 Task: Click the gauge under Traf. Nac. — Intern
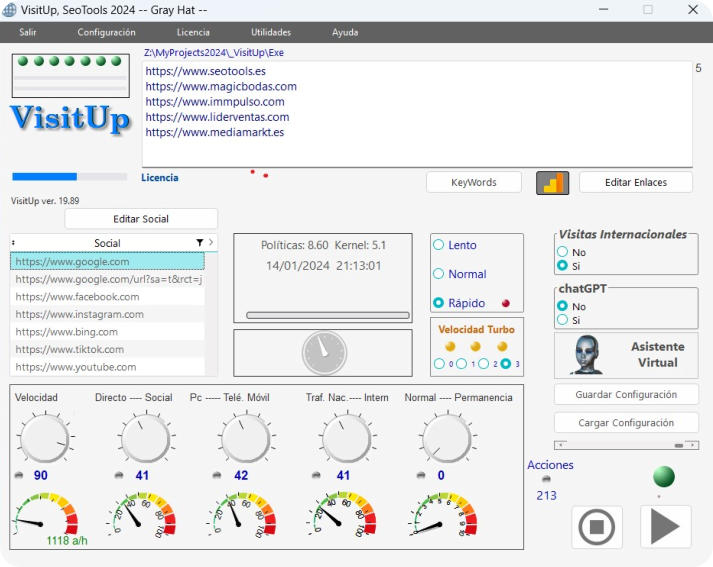click(342, 514)
